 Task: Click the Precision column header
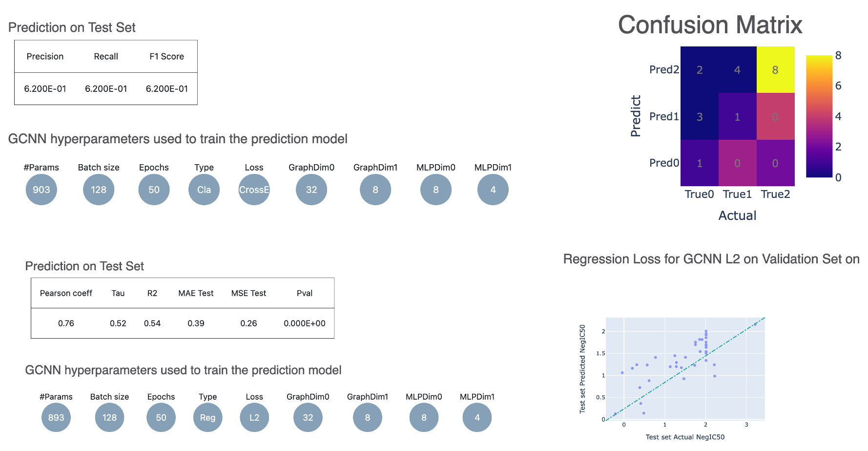pyautogui.click(x=45, y=57)
